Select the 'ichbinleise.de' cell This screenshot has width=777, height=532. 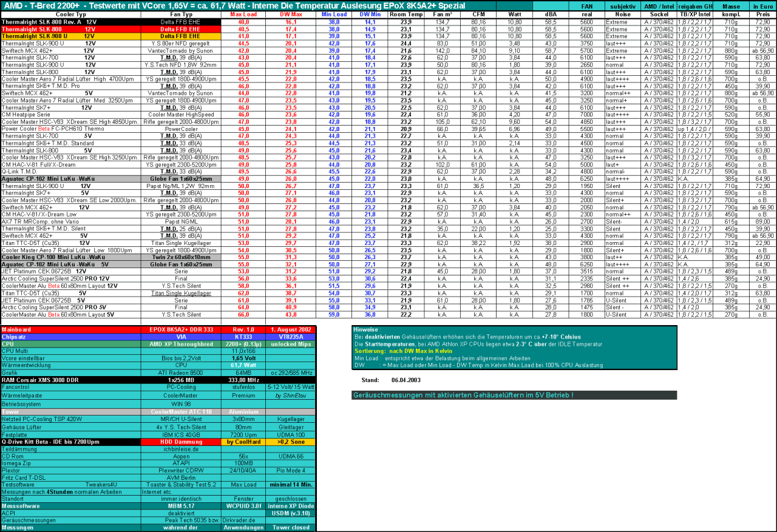181,449
